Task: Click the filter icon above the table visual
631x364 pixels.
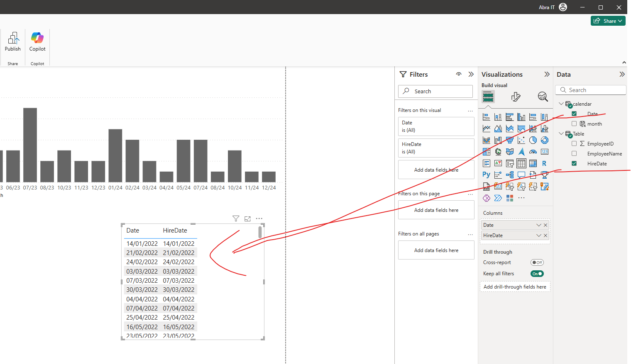Action: click(x=236, y=218)
